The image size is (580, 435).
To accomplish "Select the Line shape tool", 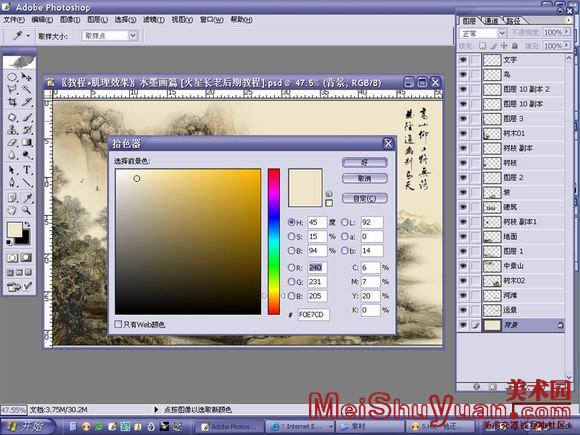I will click(26, 183).
